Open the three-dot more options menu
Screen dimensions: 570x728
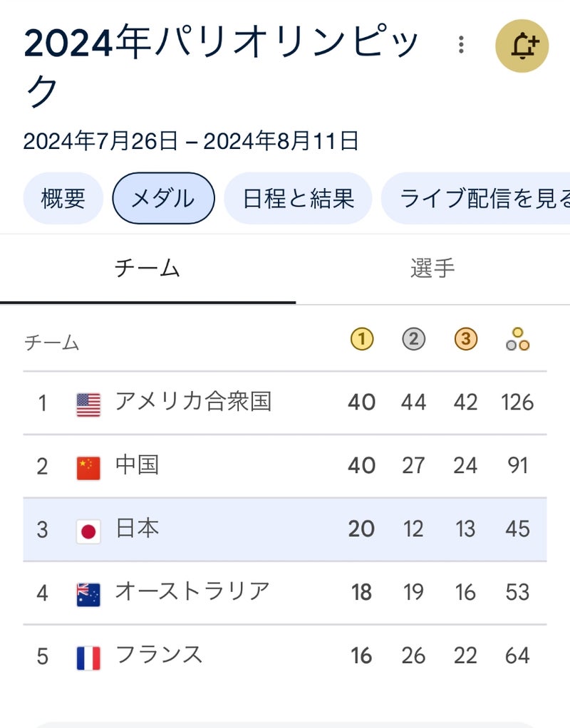462,46
